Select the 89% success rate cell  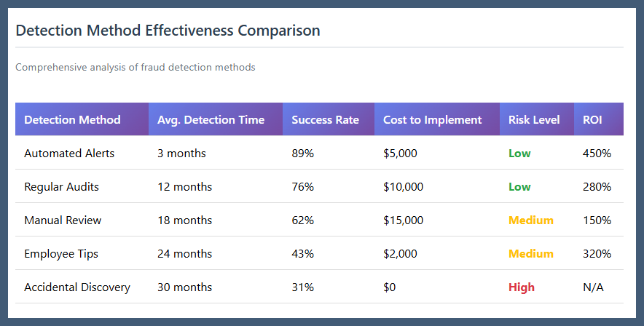(302, 154)
